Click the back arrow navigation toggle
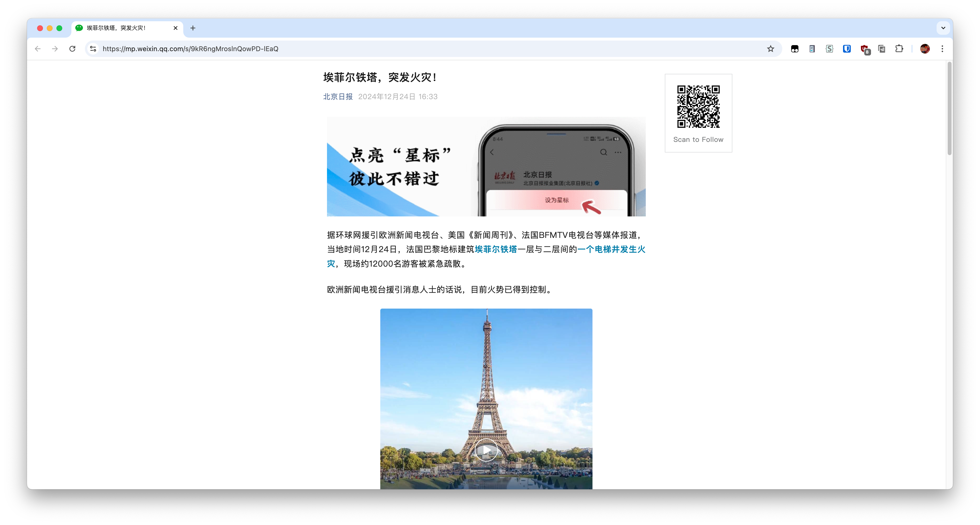Screen dimensions: 980x525 (37, 49)
